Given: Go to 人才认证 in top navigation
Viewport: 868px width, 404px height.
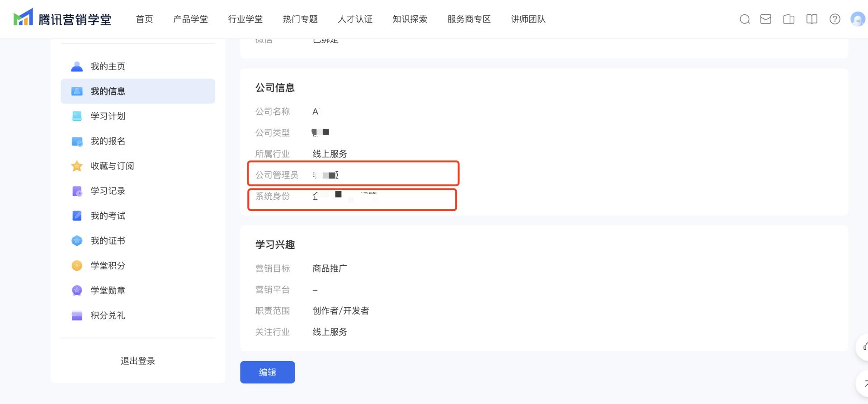Looking at the screenshot, I should [355, 19].
